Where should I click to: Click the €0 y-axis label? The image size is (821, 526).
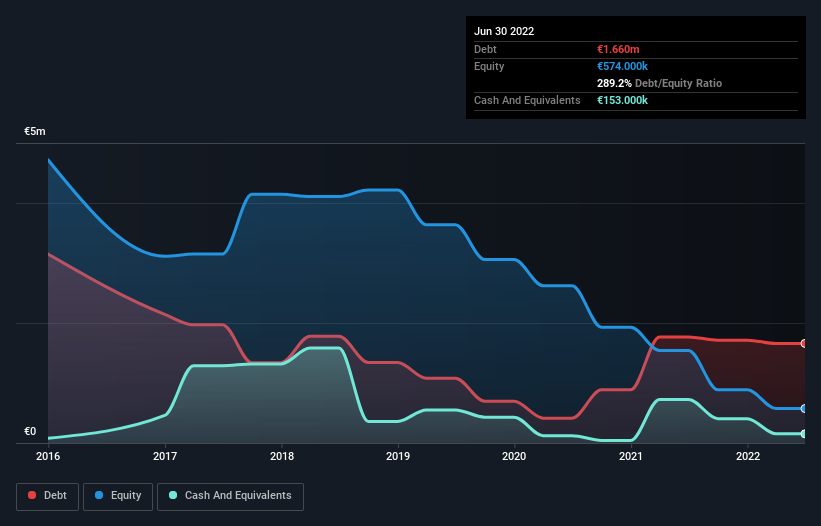(30, 431)
